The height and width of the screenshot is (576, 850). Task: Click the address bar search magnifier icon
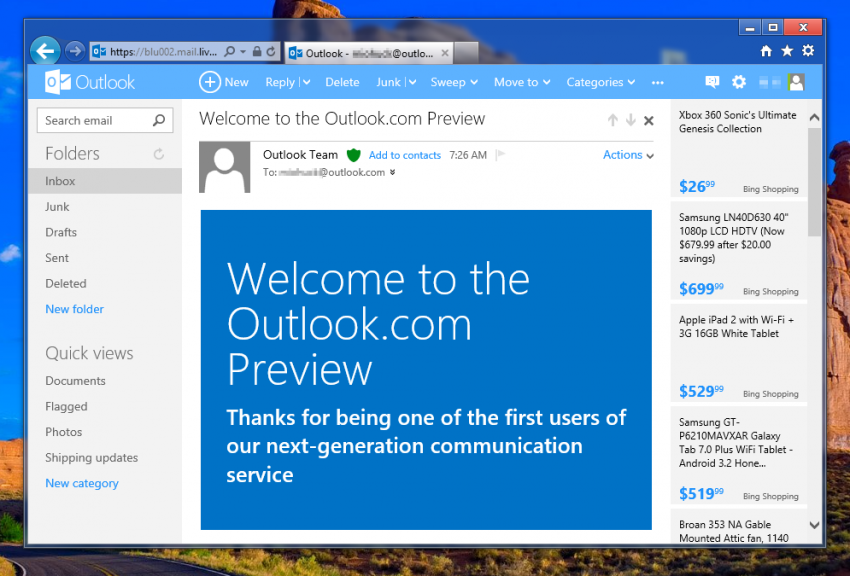click(x=230, y=51)
